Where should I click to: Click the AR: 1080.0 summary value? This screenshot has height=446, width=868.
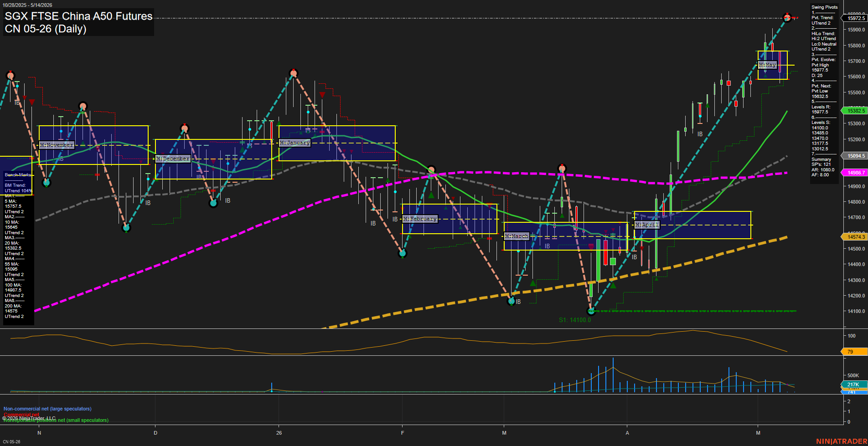823,170
